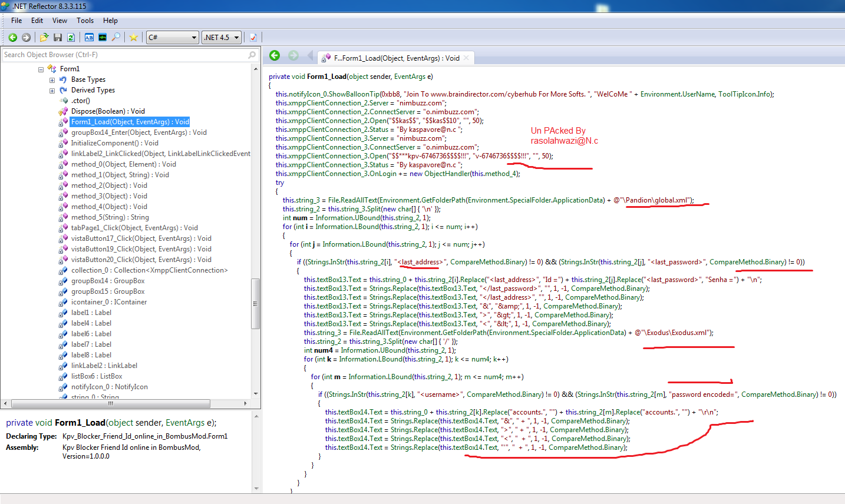Expand the Derived Types node
This screenshot has width=845, height=504.
click(x=52, y=91)
